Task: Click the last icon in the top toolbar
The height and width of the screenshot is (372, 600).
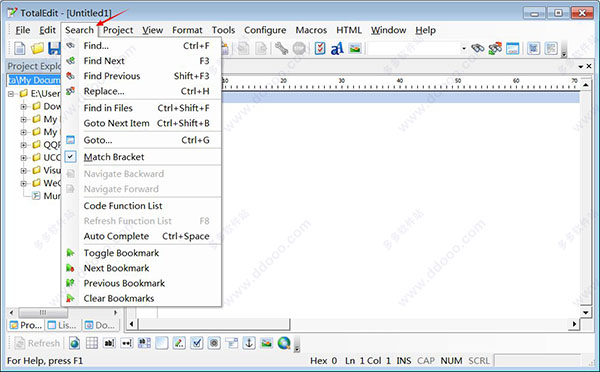Action: pyautogui.click(x=551, y=49)
